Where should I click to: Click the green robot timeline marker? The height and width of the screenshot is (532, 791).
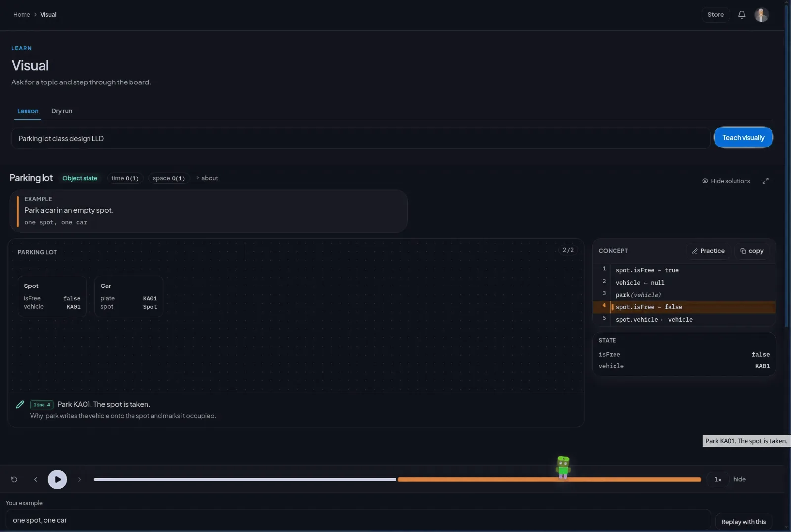coord(563,467)
